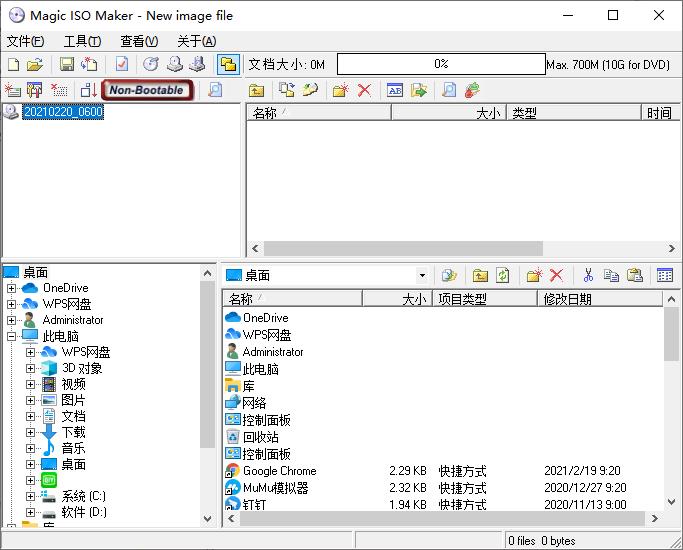Screen dimensions: 683x550
Task: Delete item with explorer pane red X
Action: pos(556,275)
